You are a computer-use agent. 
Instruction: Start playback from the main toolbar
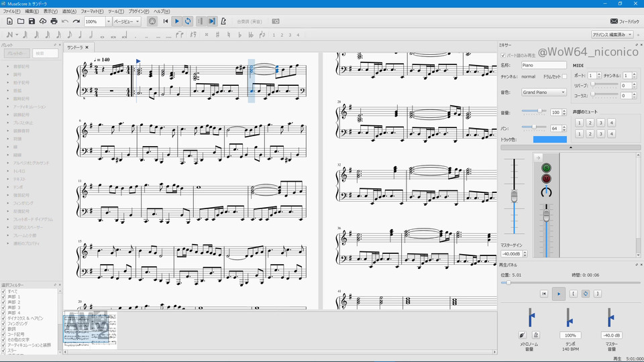click(x=177, y=21)
